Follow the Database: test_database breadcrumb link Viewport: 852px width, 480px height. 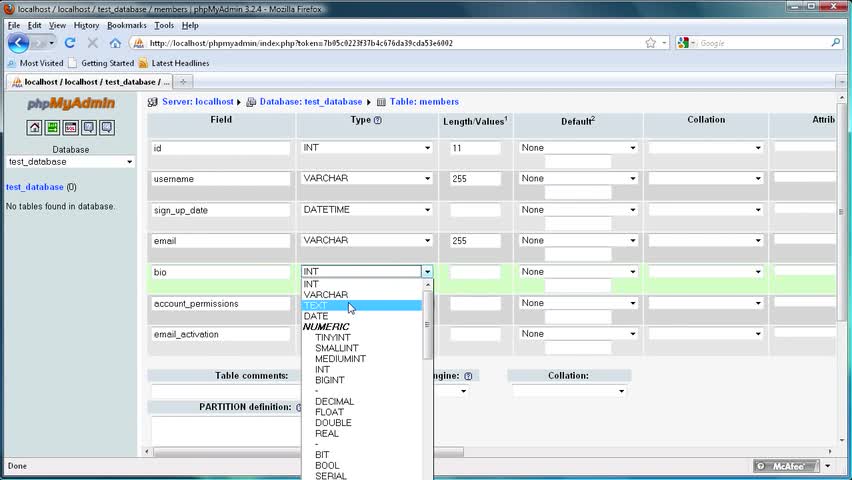click(x=311, y=102)
